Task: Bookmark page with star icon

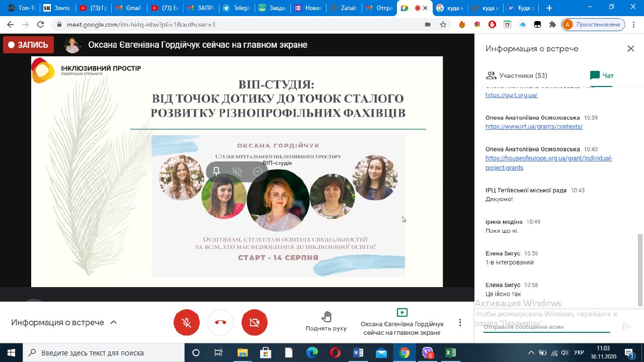Action: pos(443,24)
